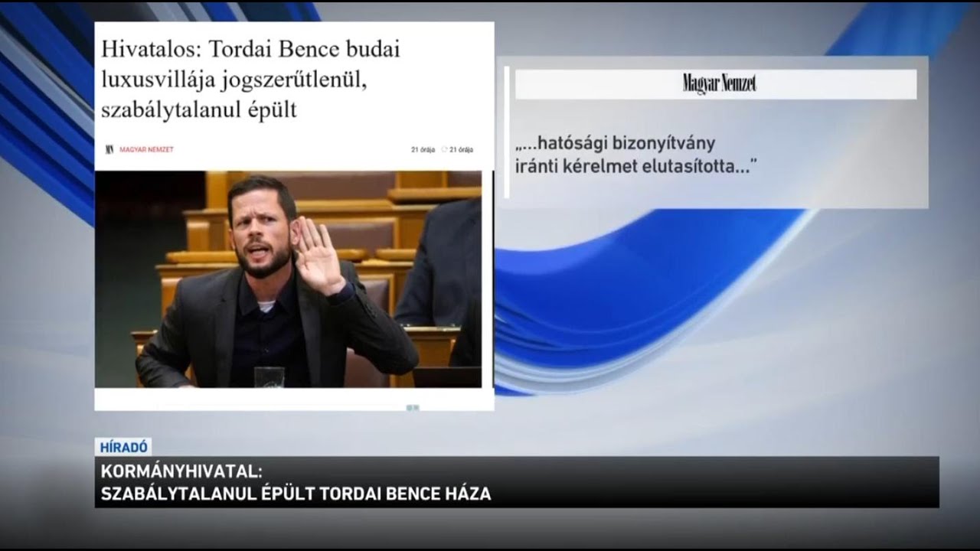Click the first '21 órája' timestamp
The height and width of the screenshot is (551, 980).
[423, 149]
